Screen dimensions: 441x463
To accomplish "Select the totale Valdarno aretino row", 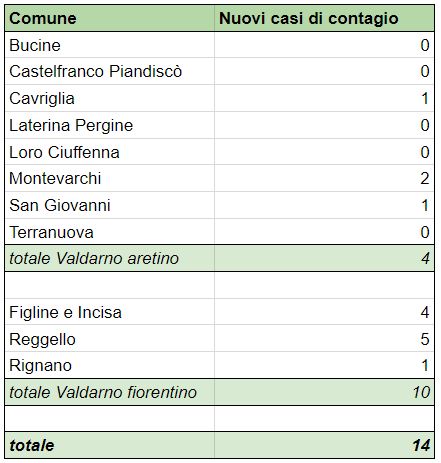I will pyautogui.click(x=220, y=258).
